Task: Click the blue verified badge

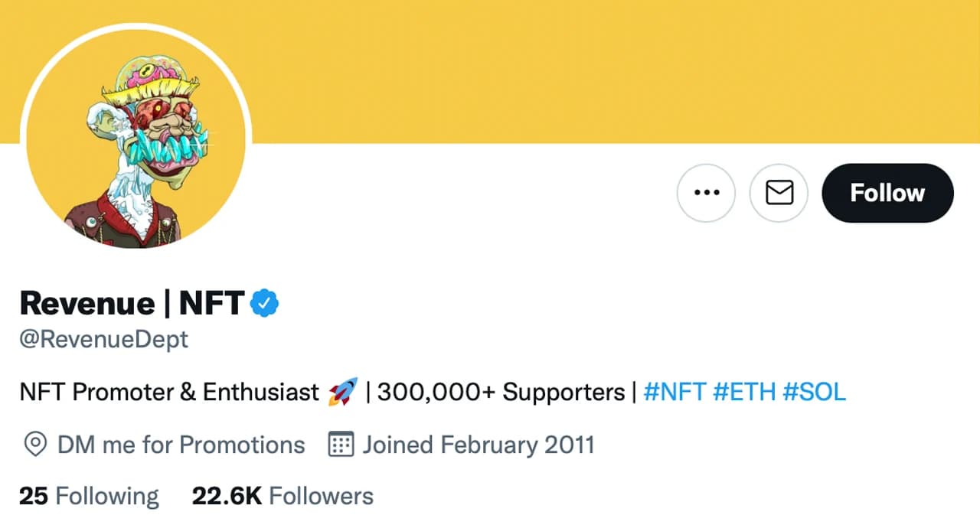Action: pos(265,304)
